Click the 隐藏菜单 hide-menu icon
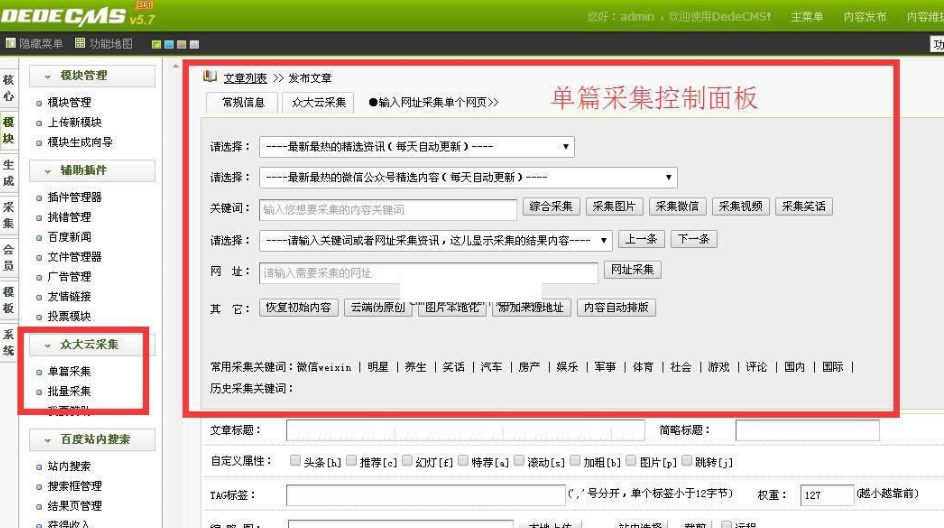This screenshot has height=528, width=944. [x=10, y=43]
